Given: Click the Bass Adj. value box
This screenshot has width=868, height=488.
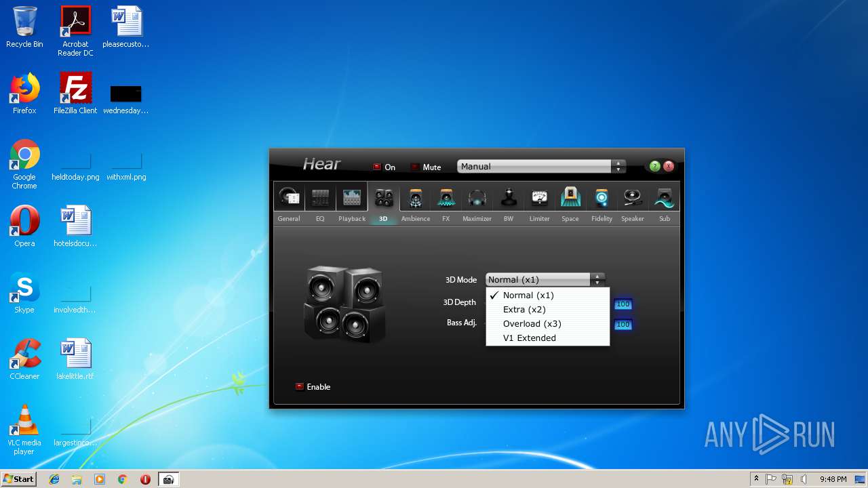Looking at the screenshot, I should coord(623,325).
